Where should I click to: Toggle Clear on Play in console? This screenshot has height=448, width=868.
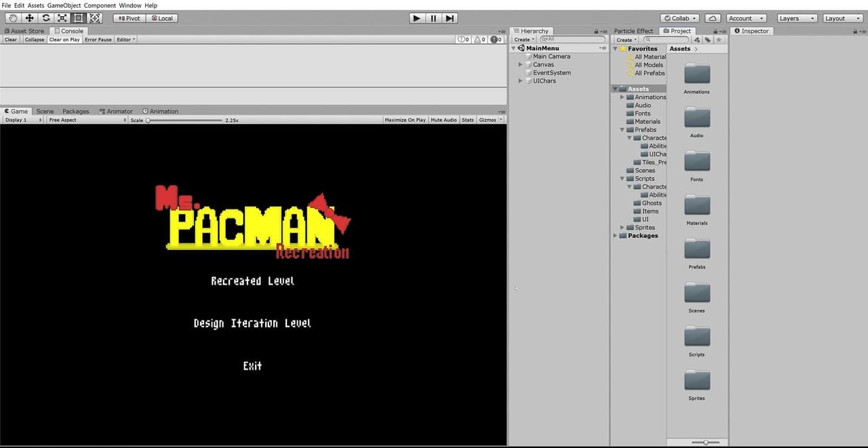click(64, 39)
